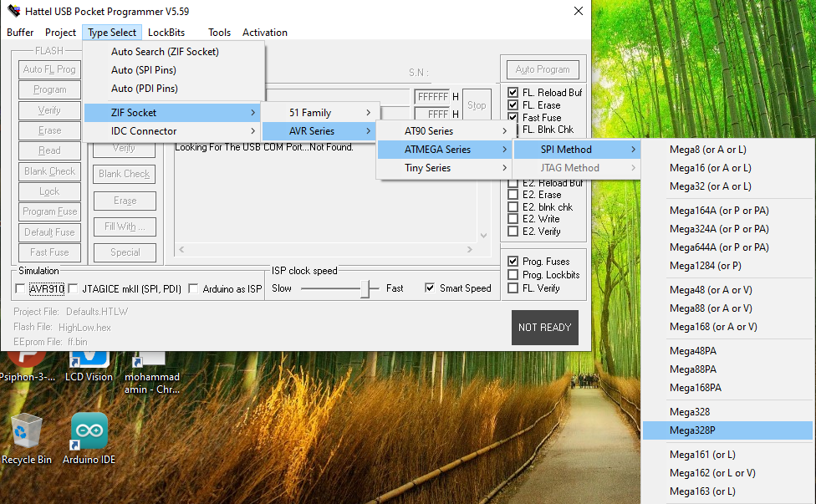Open LCD Vision desktop shortcut
The width and height of the screenshot is (816, 504).
(89, 367)
